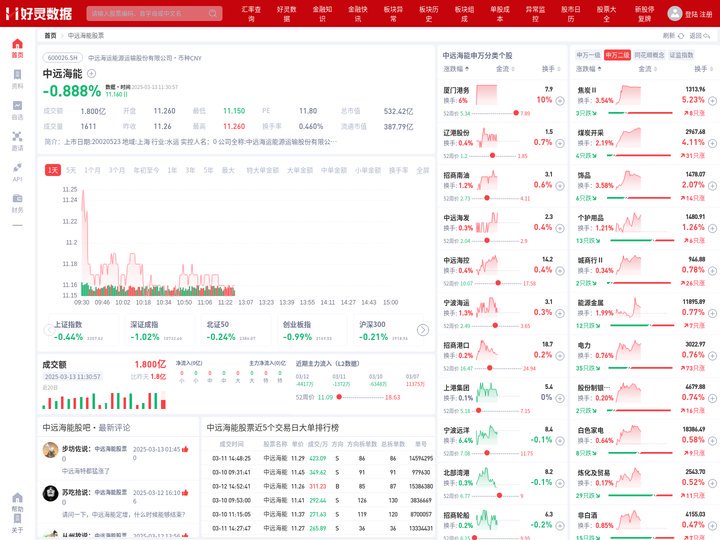720x540 pixels.
Task: Add 中远海发 with its plus icon
Action: coord(560,228)
